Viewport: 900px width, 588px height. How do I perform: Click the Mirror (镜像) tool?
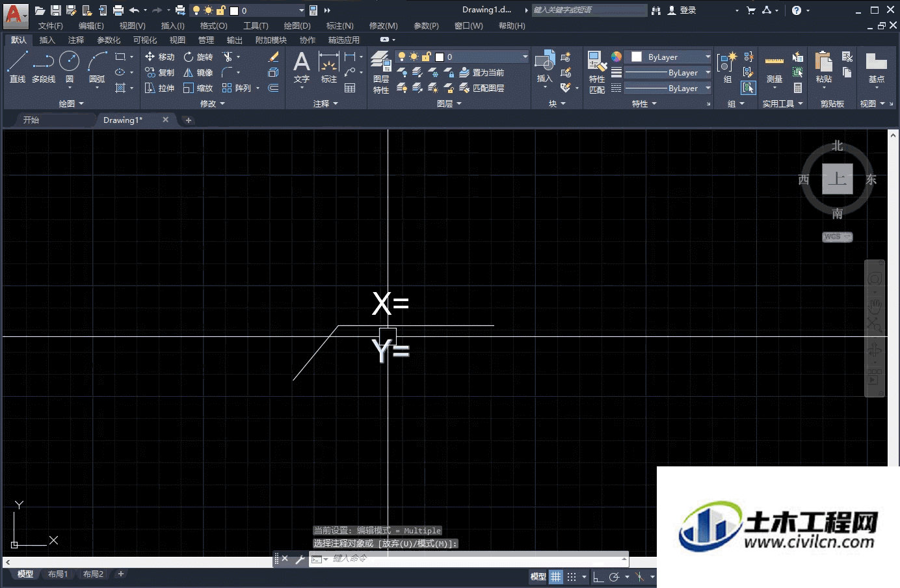click(198, 72)
